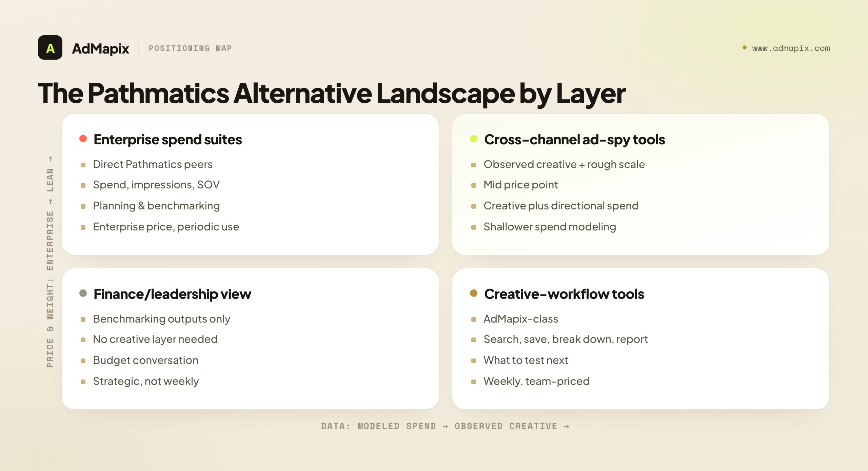Click the Planning & benchmarking item
Image resolution: width=868 pixels, height=471 pixels.
pos(156,206)
